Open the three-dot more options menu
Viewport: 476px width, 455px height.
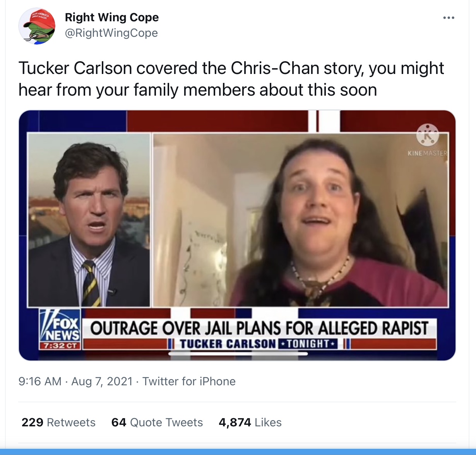pyautogui.click(x=449, y=18)
